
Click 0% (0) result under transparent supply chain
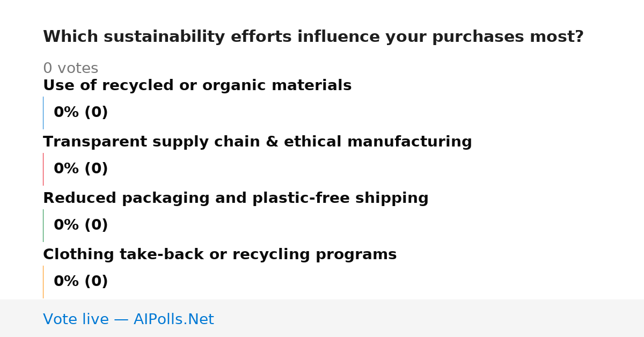pyautogui.click(x=81, y=169)
